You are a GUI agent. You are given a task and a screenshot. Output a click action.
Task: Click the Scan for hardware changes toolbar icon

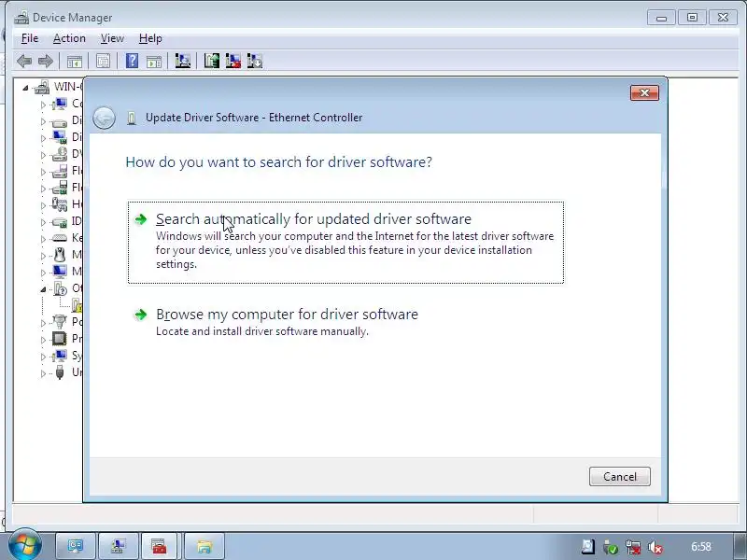(x=182, y=61)
